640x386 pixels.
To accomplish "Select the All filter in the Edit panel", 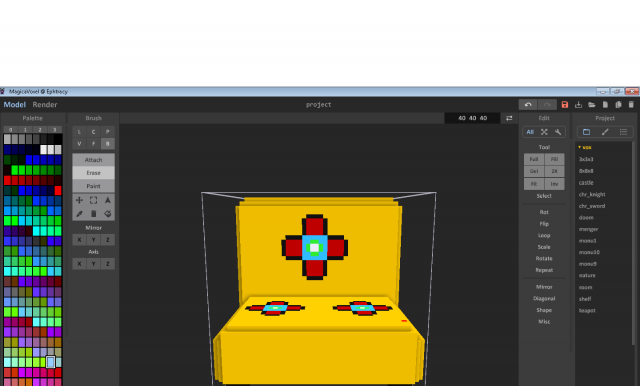I will coord(530,132).
